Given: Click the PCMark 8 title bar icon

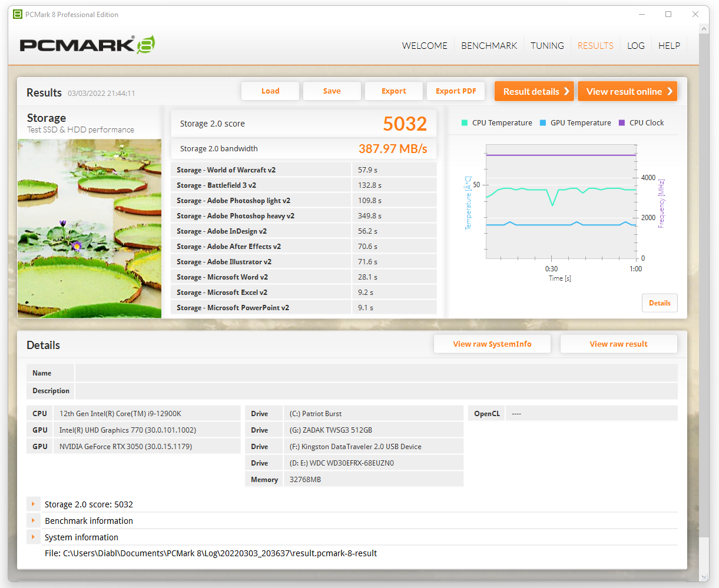Looking at the screenshot, I should pos(18,14).
